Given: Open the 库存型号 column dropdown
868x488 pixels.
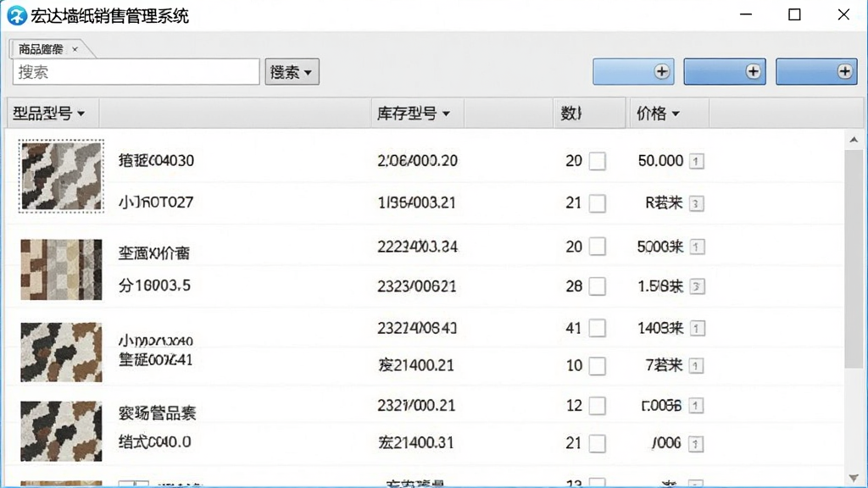Looking at the screenshot, I should click(x=446, y=114).
